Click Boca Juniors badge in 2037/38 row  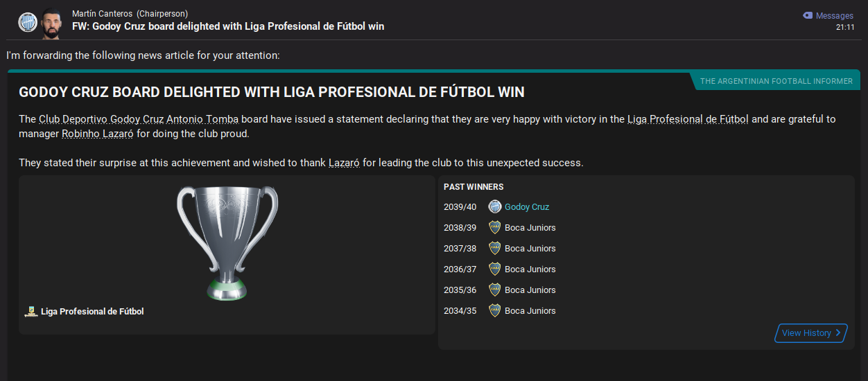point(494,248)
